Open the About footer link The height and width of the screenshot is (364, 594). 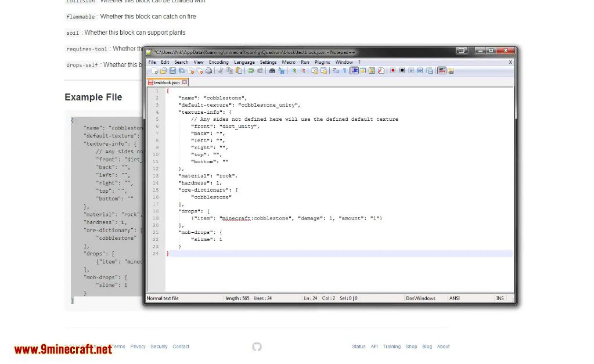pyautogui.click(x=443, y=347)
